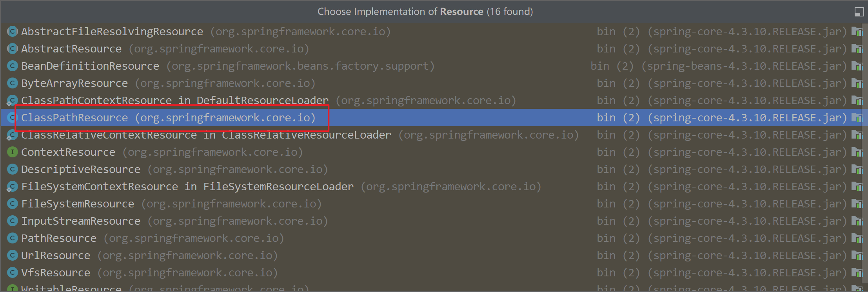Select ClassPathContextResource in DefaultResourceLoader
The height and width of the screenshot is (292, 868).
[x=175, y=101]
